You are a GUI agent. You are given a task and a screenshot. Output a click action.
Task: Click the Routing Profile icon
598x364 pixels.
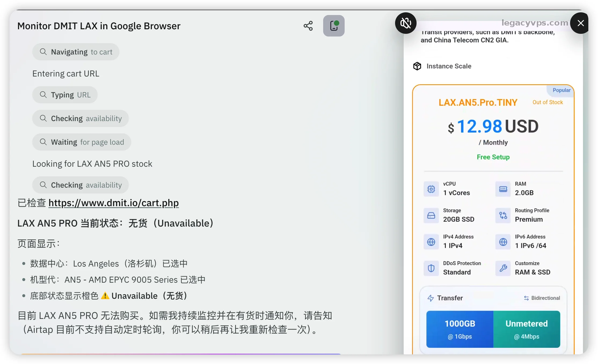[x=503, y=216]
